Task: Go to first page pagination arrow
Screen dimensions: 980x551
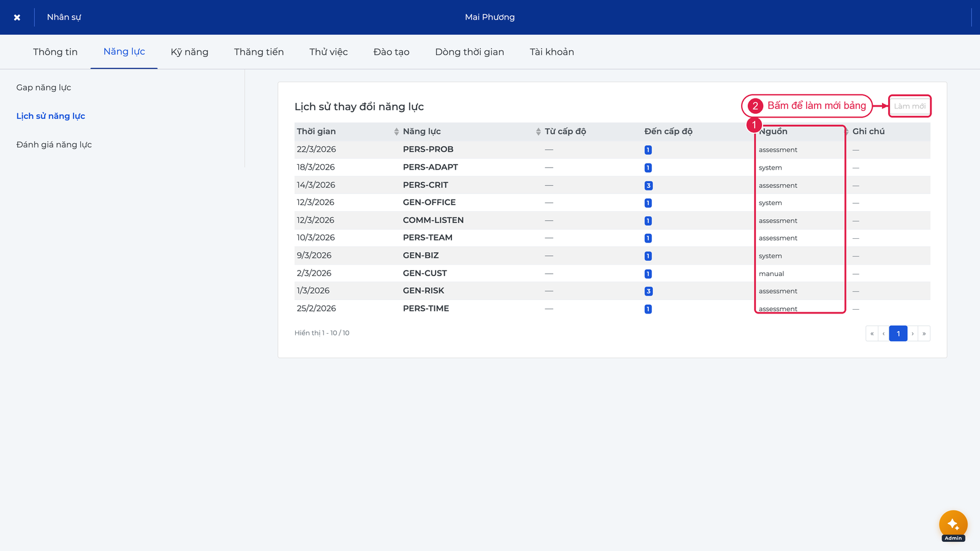Action: (872, 334)
